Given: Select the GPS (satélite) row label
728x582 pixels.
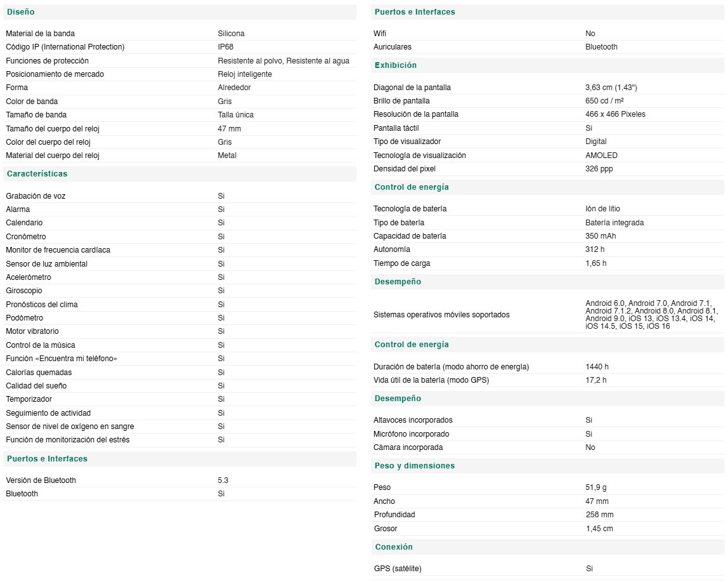Looking at the screenshot, I should pyautogui.click(x=398, y=569).
